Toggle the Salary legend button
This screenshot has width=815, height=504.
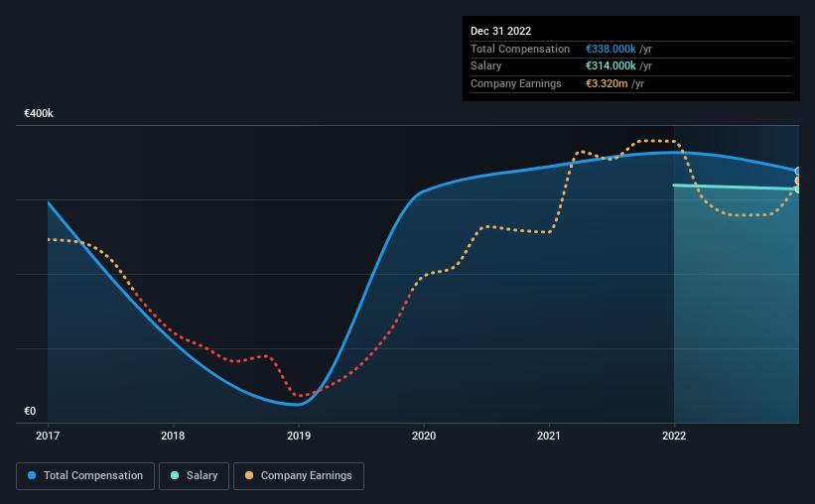pyautogui.click(x=194, y=476)
